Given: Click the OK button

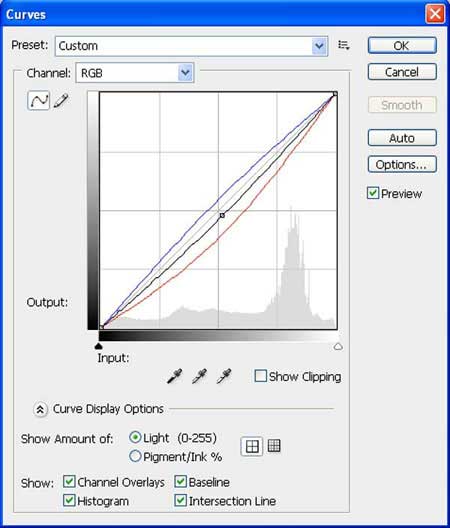Looking at the screenshot, I should [x=402, y=45].
